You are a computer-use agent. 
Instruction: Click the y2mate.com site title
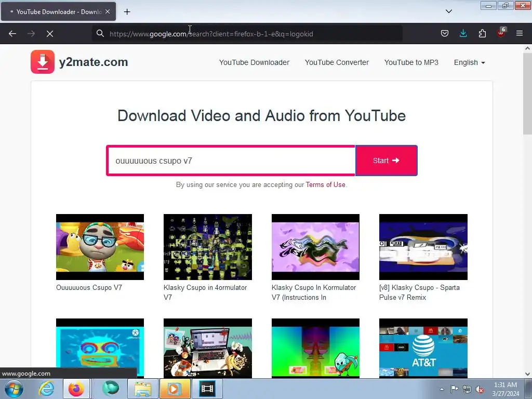94,62
